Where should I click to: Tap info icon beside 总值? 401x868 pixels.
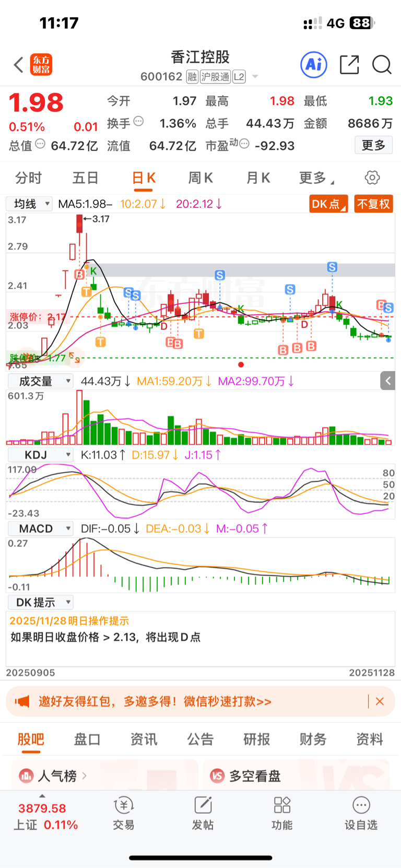(40, 144)
